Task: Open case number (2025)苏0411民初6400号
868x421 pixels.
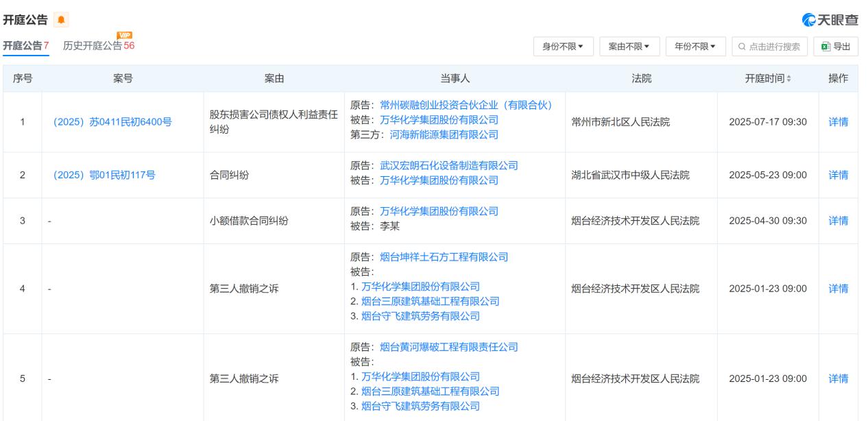Action: tap(112, 122)
